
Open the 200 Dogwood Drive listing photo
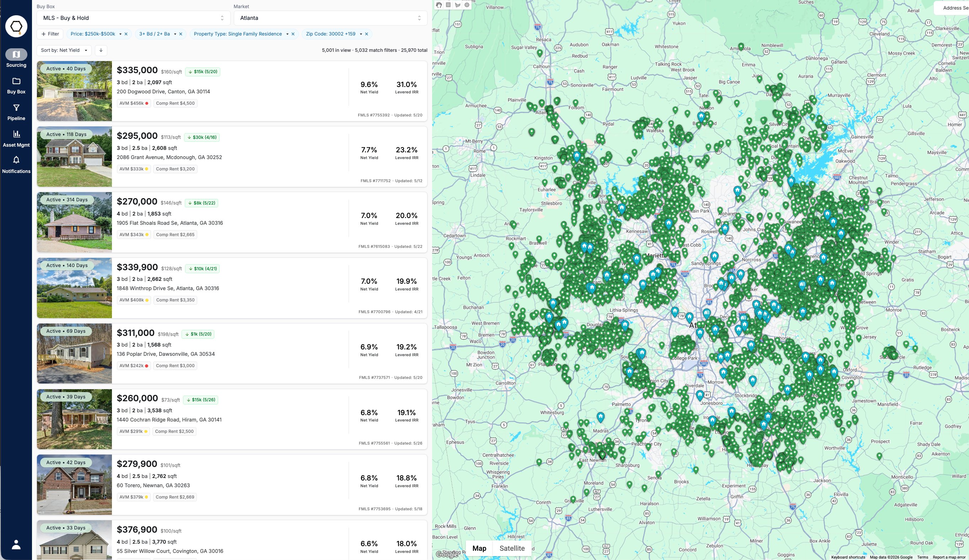tap(74, 91)
